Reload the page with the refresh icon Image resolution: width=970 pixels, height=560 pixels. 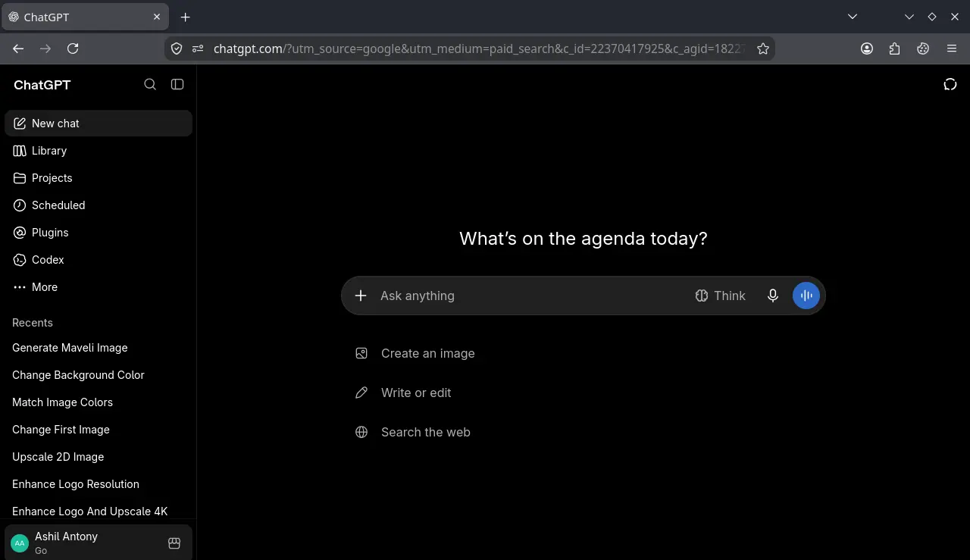click(73, 48)
